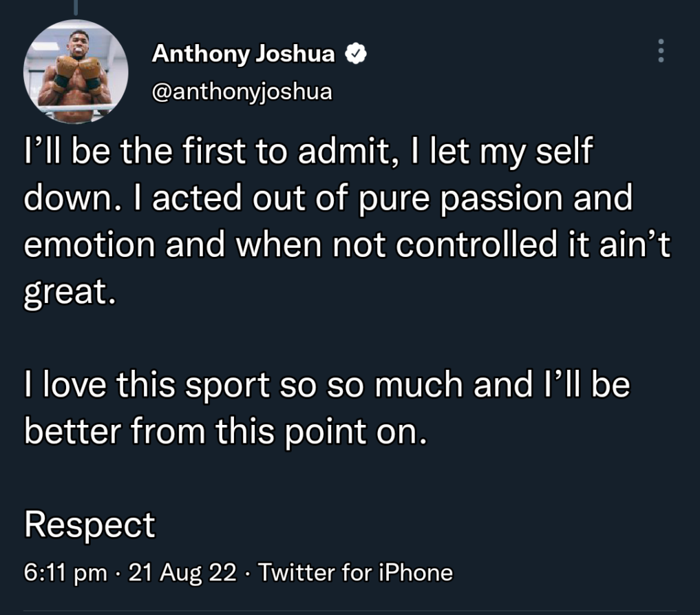Image resolution: width=700 pixels, height=615 pixels.
Task: Click the thread connector line above avatar
Action: 76,8
